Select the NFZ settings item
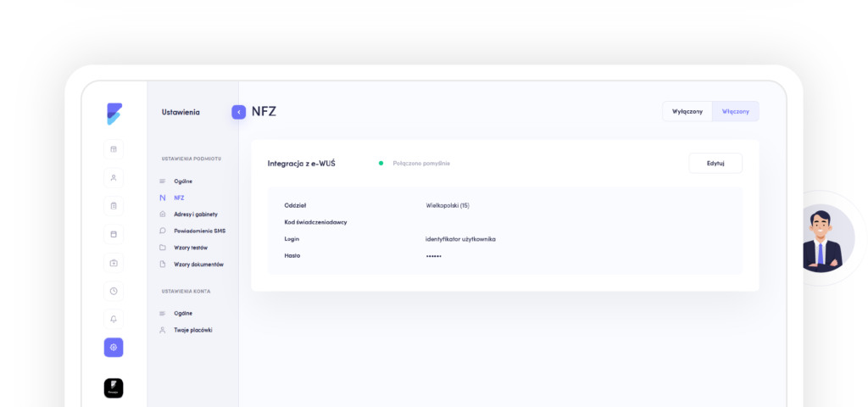 point(172,198)
